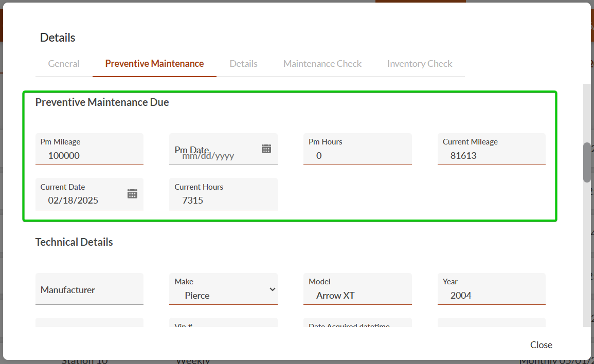Image resolution: width=594 pixels, height=364 pixels.
Task: Select the Current Mileage field showing 81613
Action: pos(491,155)
